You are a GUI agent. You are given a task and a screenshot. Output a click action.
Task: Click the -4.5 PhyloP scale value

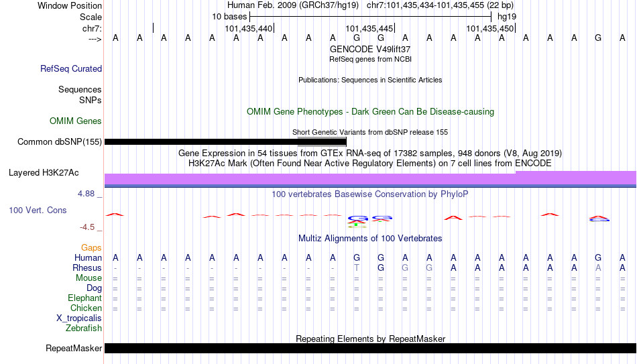click(87, 227)
